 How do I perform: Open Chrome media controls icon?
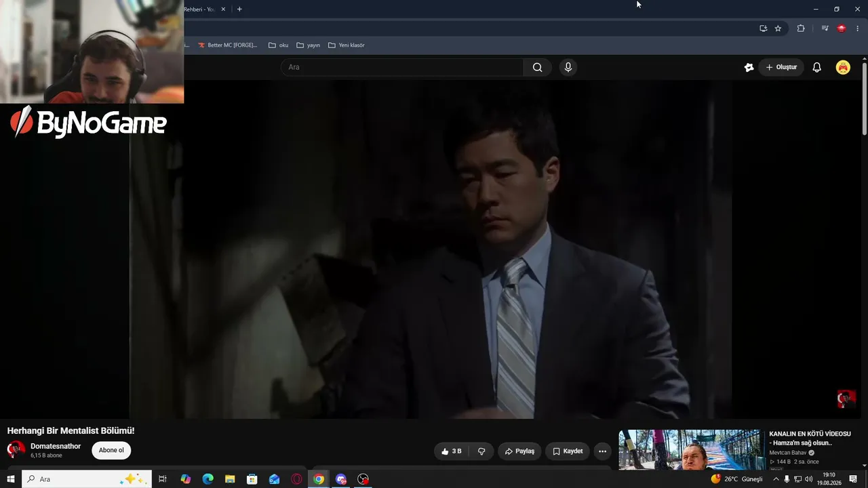[825, 28]
